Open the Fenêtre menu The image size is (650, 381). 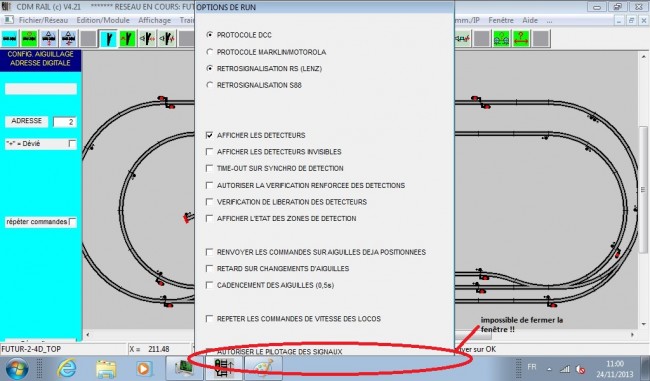click(501, 20)
